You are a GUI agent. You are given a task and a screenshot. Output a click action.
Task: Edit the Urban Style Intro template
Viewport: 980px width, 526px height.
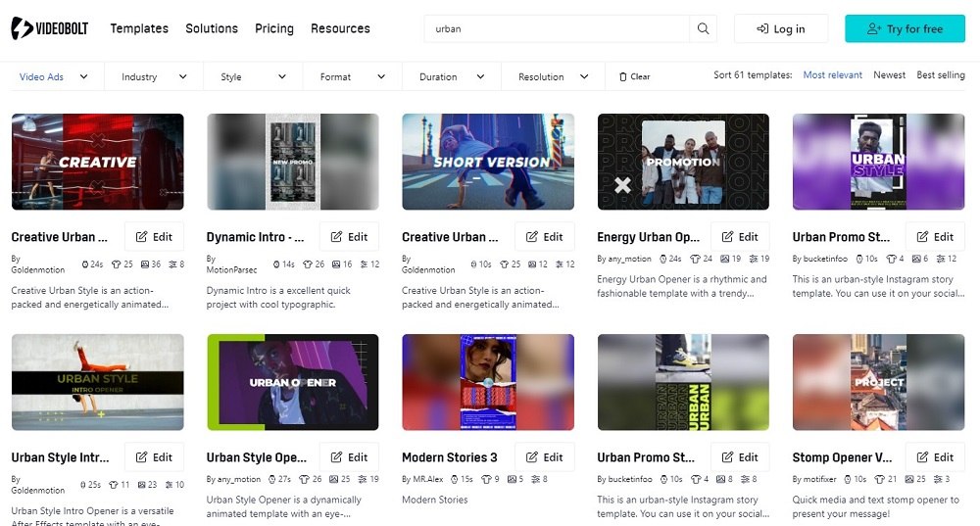pos(154,457)
